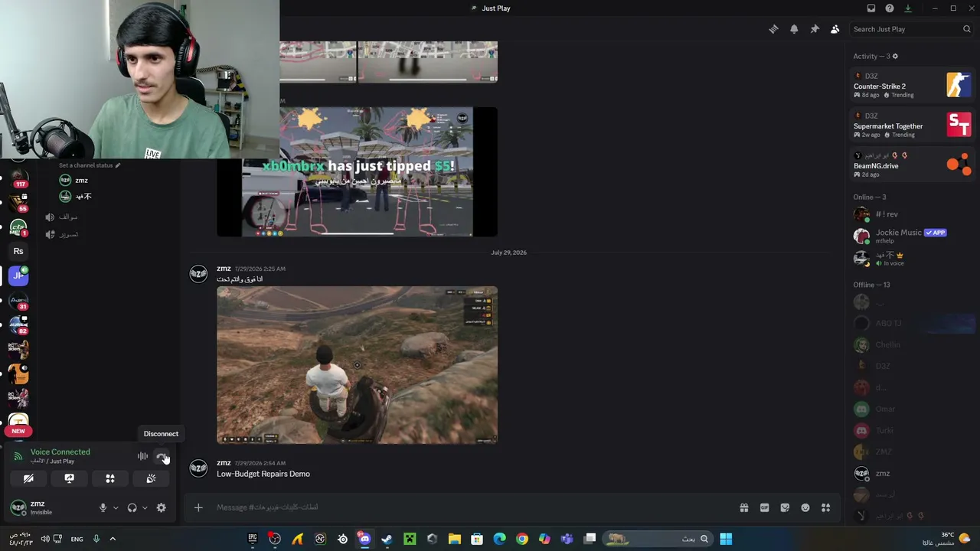Open User Settings gear
Screen dimensions: 980x551
pos(161,507)
